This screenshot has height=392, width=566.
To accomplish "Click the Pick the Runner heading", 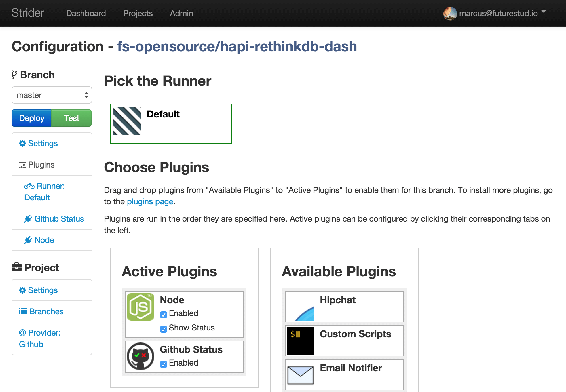I will pyautogui.click(x=157, y=81).
